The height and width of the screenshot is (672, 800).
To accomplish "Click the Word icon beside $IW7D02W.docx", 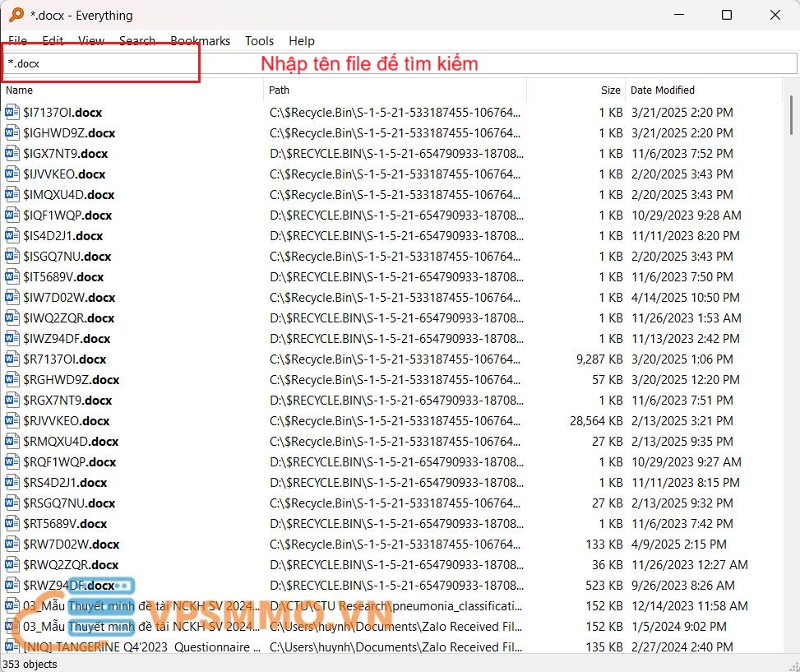I will coord(12,297).
